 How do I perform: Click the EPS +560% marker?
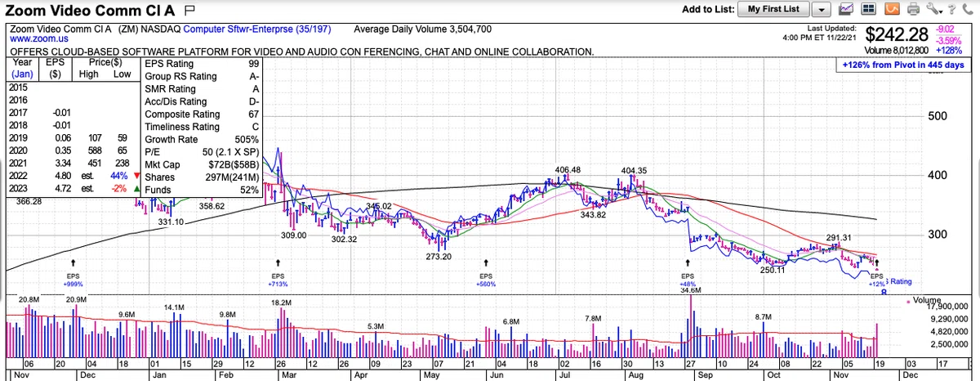point(486,273)
